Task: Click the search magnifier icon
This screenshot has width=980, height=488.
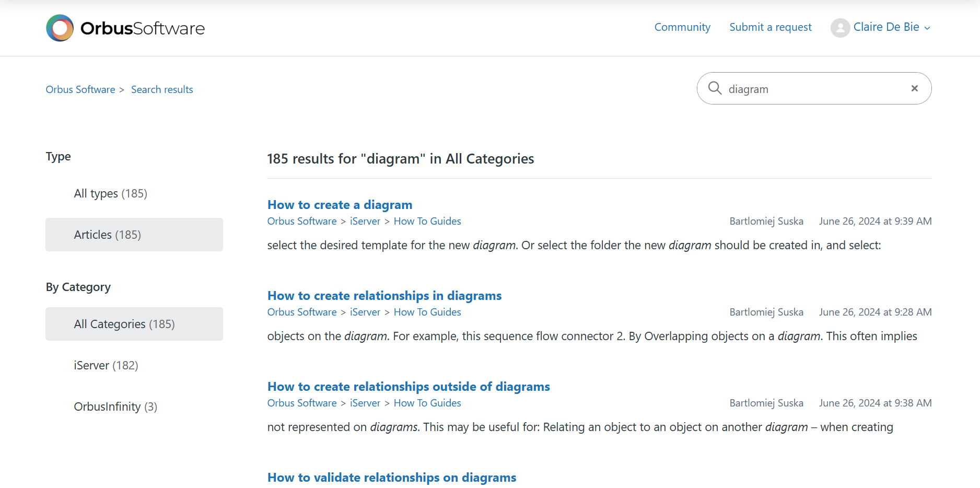Action: pos(715,88)
